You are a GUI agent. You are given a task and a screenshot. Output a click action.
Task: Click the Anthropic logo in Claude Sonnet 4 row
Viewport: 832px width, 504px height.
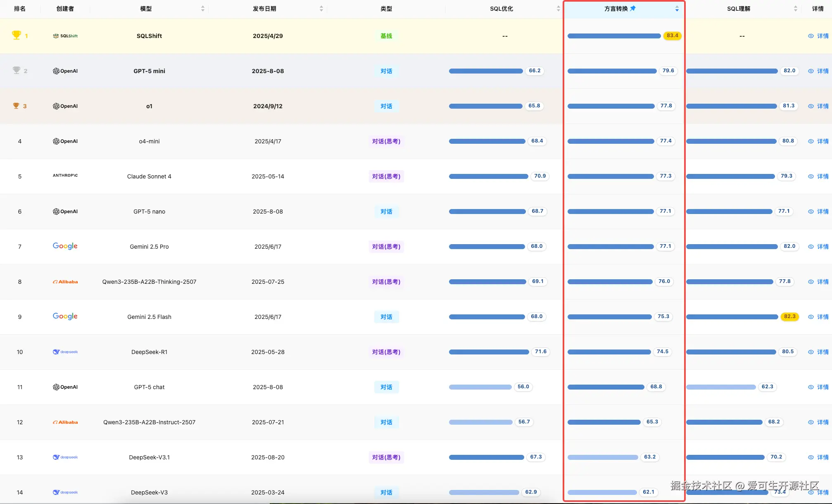coord(65,176)
